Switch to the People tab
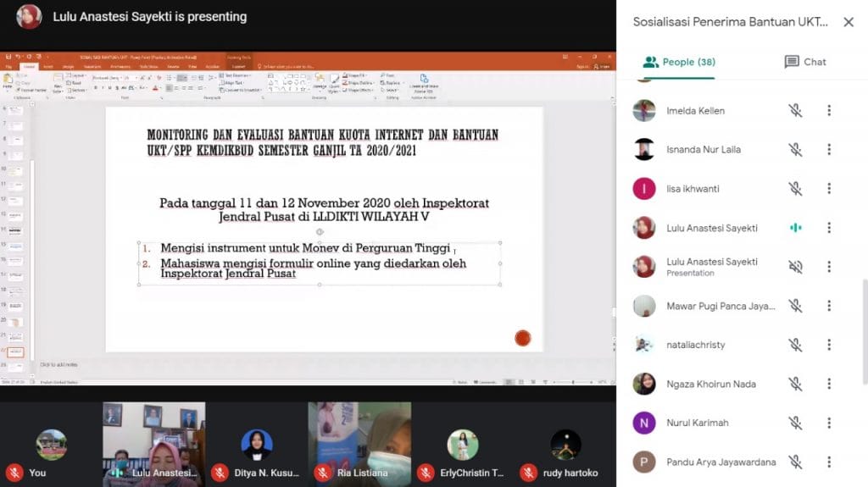This screenshot has width=868, height=487. tap(679, 62)
